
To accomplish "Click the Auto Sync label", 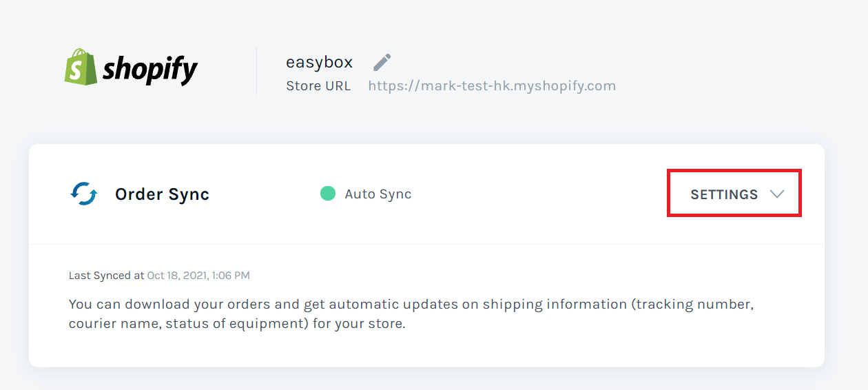I will coord(378,194).
